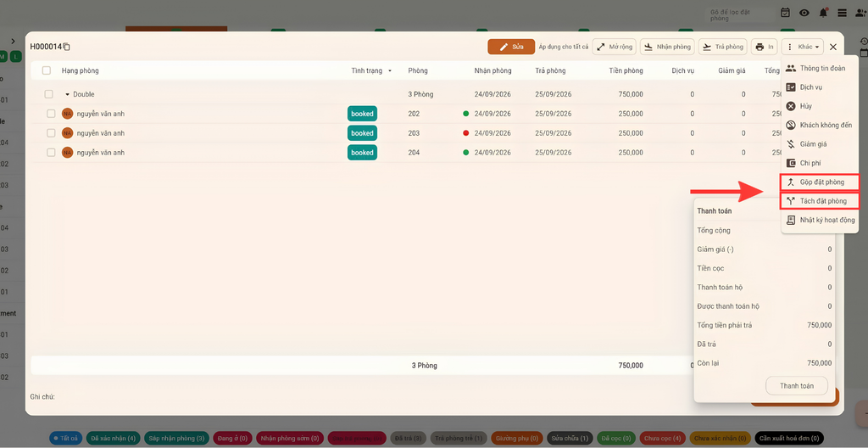868x448 pixels.
Task: Open notifications with the bell icon
Action: (823, 13)
